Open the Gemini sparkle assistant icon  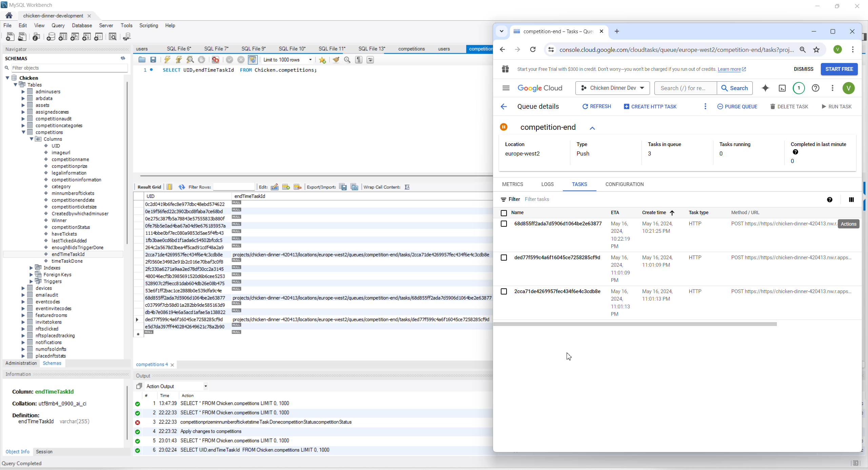pos(765,88)
